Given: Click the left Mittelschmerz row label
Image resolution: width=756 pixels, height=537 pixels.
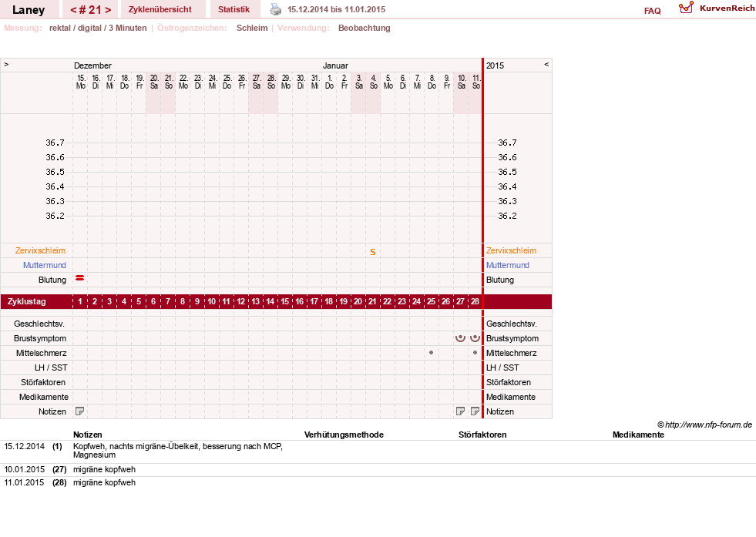Looking at the screenshot, I should 41,353.
